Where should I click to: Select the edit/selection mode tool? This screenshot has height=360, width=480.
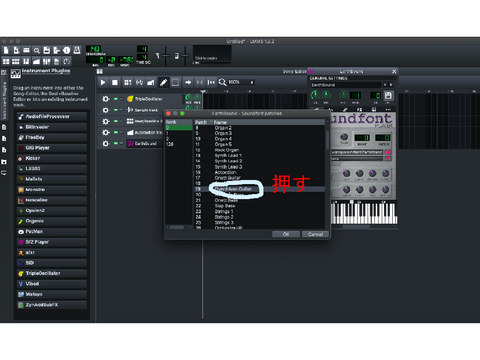coord(175,82)
